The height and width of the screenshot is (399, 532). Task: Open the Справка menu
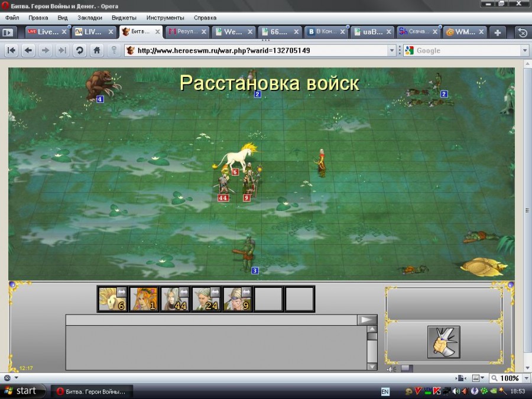[205, 18]
